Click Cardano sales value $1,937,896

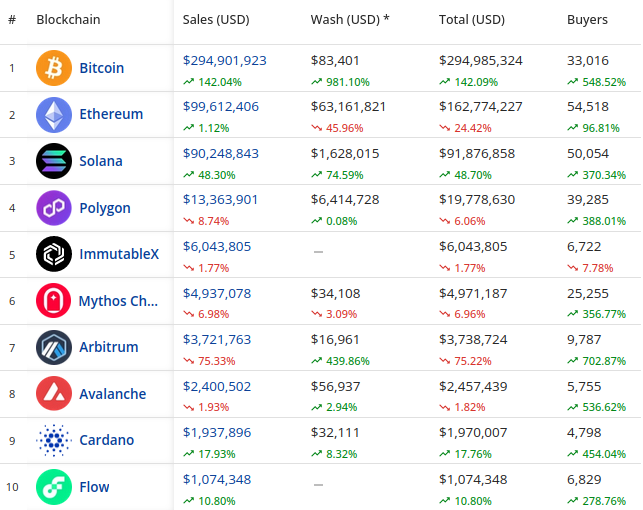217,433
